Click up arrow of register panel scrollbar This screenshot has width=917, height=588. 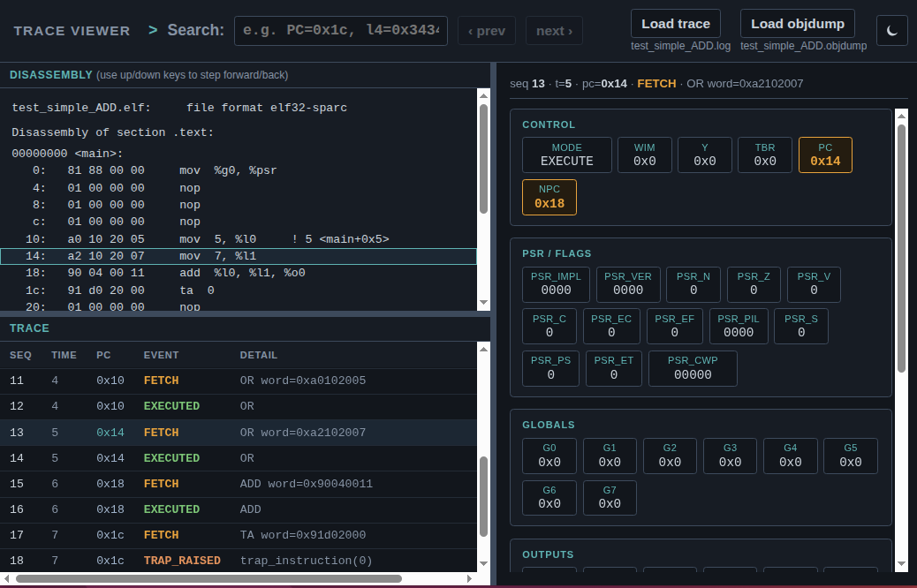click(x=901, y=116)
